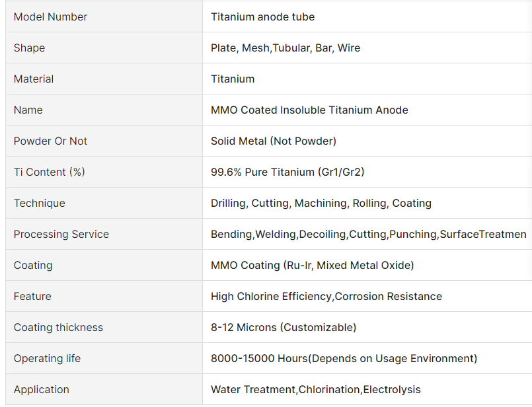
Task: Click "High Chlorine Efficiency,Corrosion Resistance" text
Action: click(326, 297)
